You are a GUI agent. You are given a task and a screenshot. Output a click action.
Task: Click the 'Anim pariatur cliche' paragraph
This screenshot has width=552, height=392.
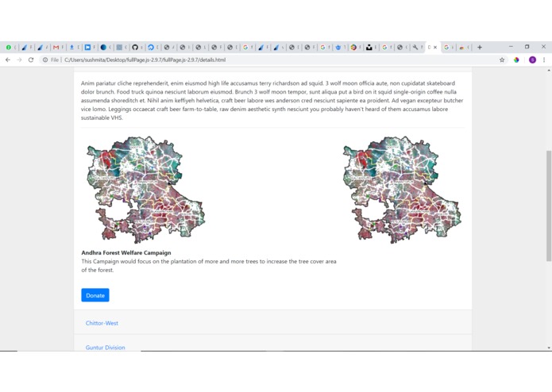pos(272,101)
